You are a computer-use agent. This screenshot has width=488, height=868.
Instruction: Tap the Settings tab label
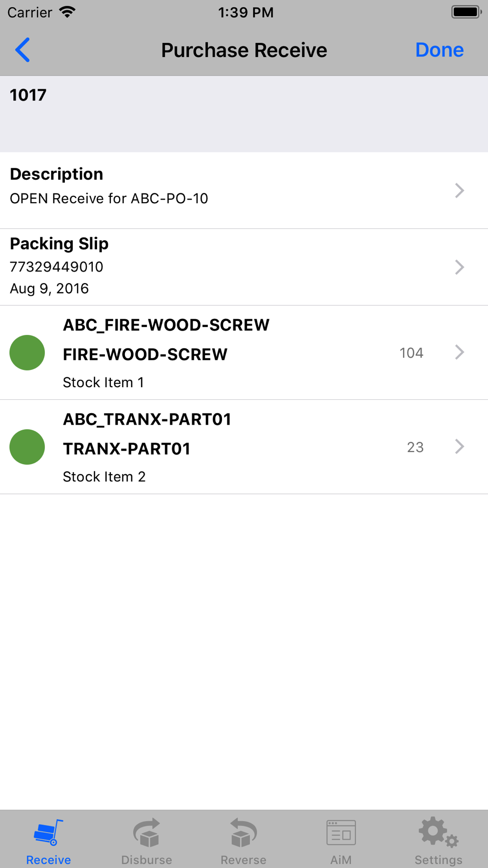pos(438,860)
